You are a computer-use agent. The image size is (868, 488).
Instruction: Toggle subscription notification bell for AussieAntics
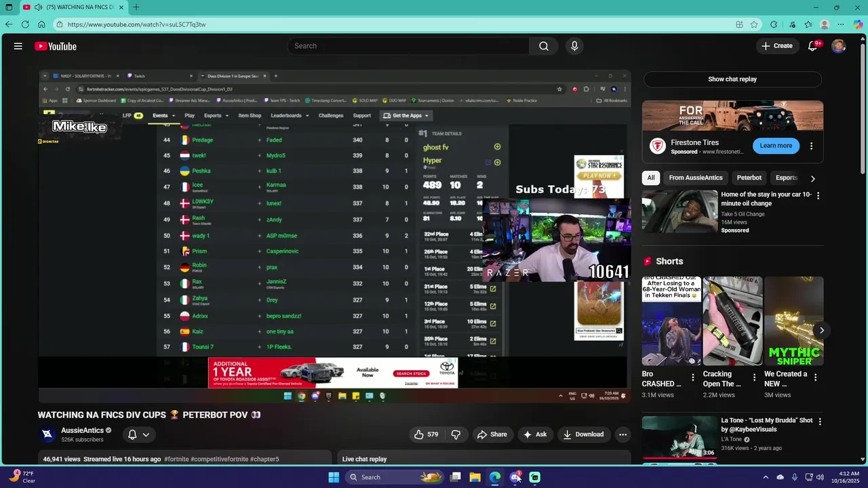pos(132,434)
